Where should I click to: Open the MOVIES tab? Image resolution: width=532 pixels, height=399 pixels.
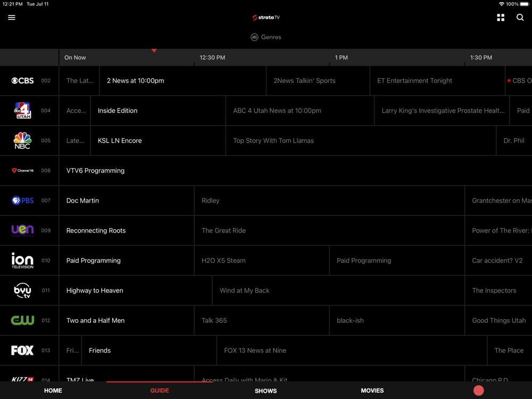[x=372, y=390]
